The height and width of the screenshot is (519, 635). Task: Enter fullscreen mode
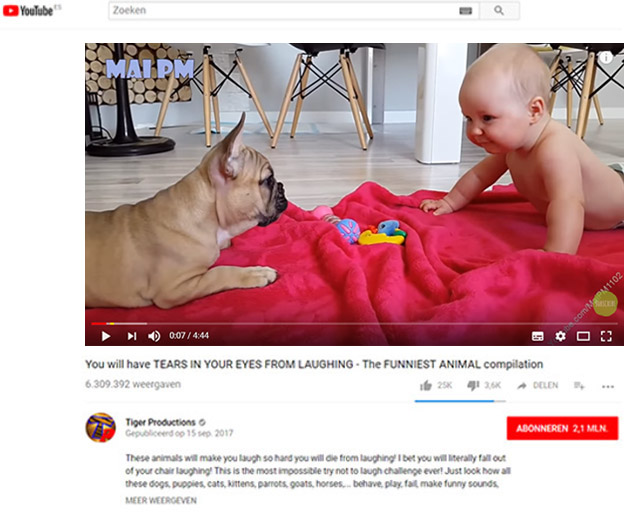tap(606, 336)
